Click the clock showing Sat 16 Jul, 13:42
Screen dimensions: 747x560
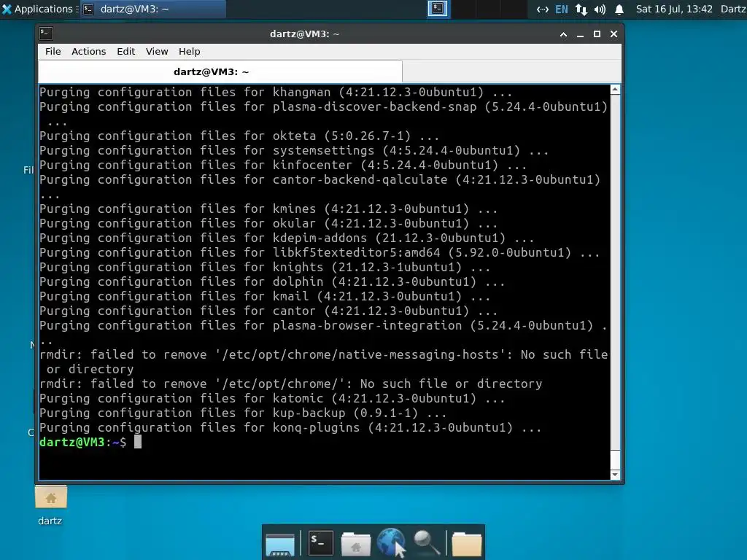click(673, 9)
